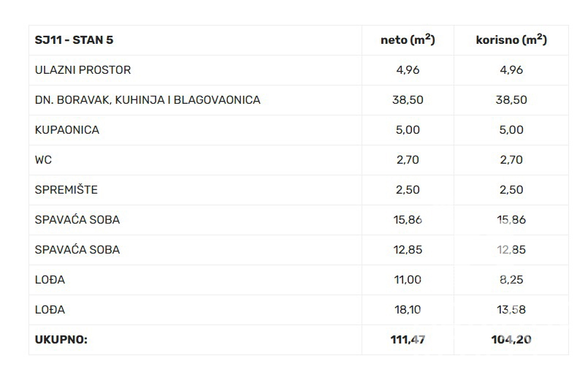The width and height of the screenshot is (588, 372).
Task: Click the korisno total value 104,20
Action: pyautogui.click(x=511, y=340)
